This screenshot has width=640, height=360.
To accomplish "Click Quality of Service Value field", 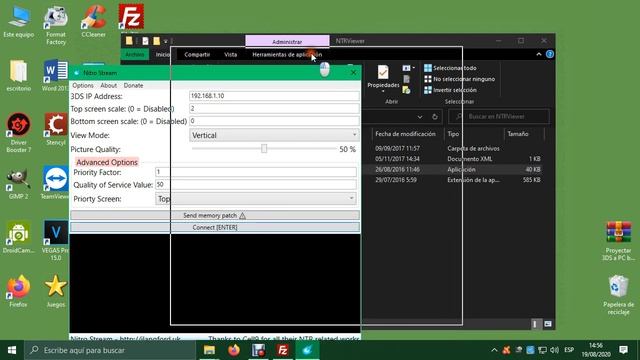I will pyautogui.click(x=256, y=184).
